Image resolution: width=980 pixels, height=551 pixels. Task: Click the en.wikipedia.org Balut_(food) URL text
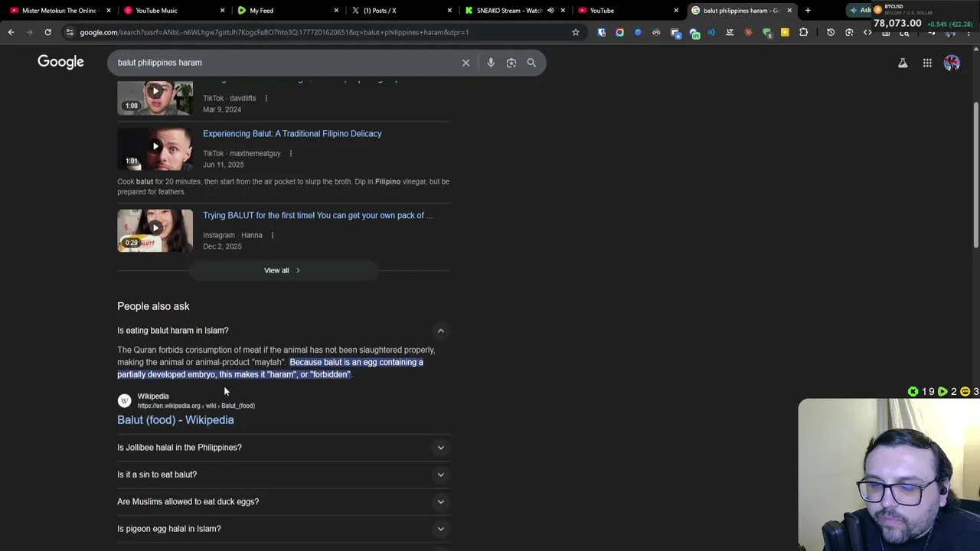click(196, 406)
